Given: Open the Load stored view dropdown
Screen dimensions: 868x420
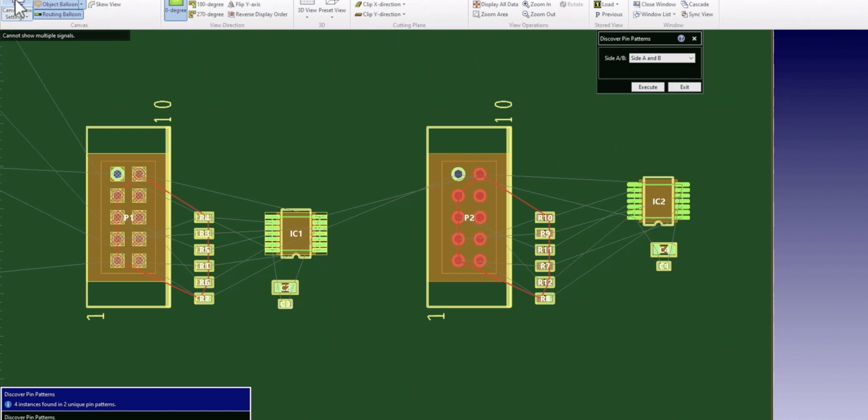Looking at the screenshot, I should [606, 4].
